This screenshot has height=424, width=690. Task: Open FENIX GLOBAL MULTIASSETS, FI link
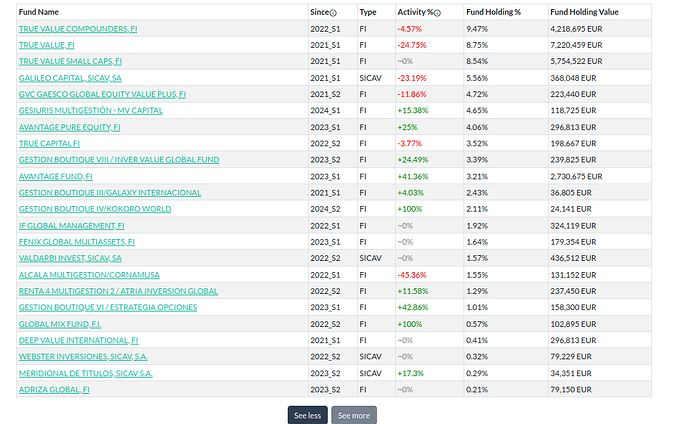(77, 242)
